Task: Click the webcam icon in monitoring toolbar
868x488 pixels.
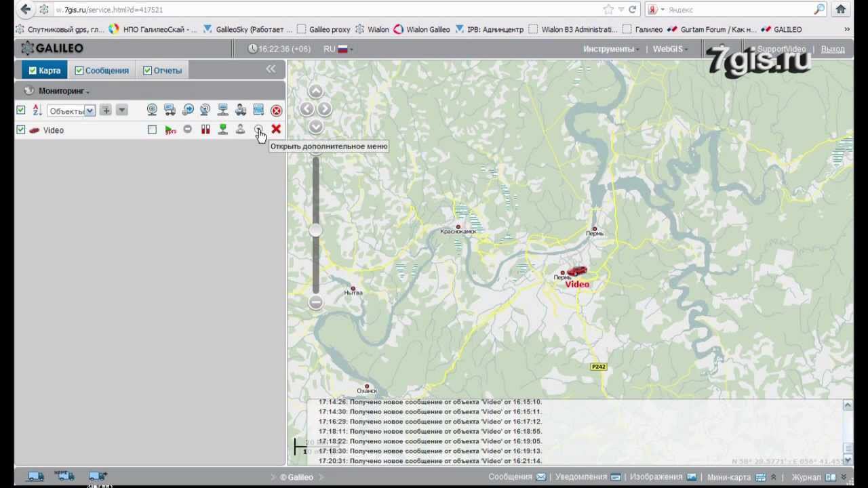Action: pyautogui.click(x=152, y=110)
